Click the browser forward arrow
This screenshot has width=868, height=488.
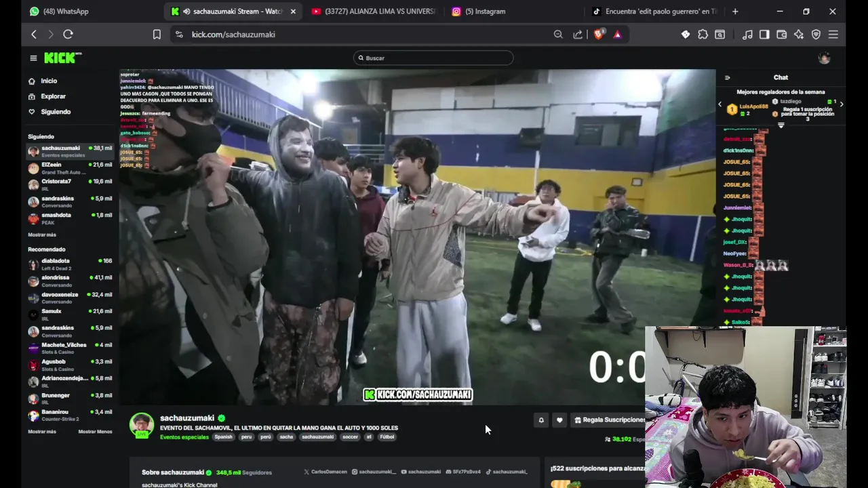pyautogui.click(x=51, y=35)
